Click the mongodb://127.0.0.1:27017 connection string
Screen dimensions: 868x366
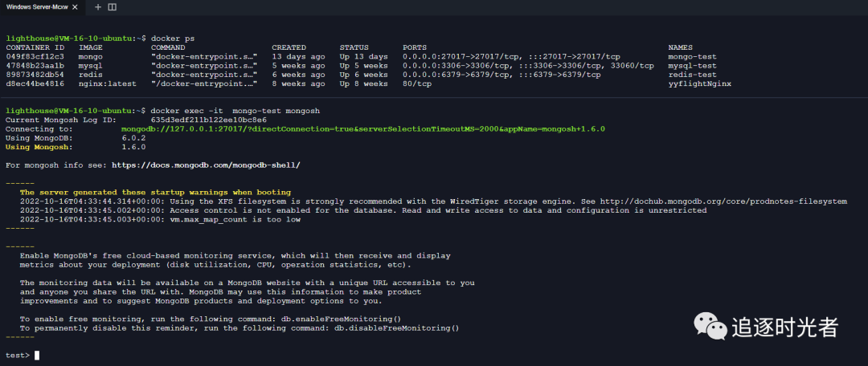click(363, 128)
